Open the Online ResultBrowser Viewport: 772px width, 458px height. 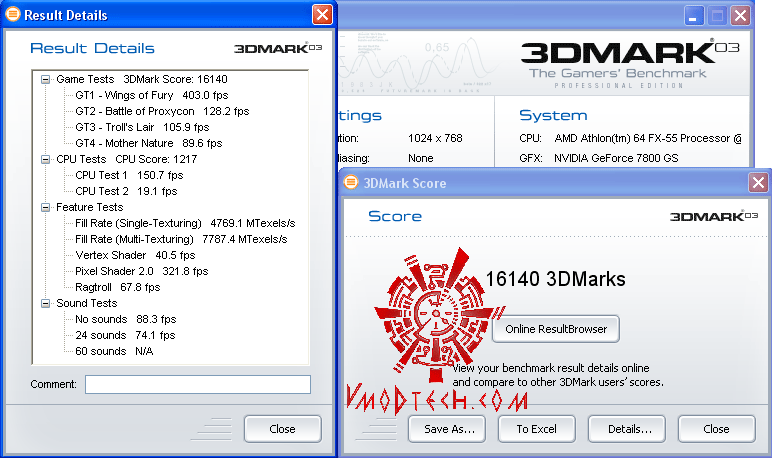pyautogui.click(x=556, y=329)
